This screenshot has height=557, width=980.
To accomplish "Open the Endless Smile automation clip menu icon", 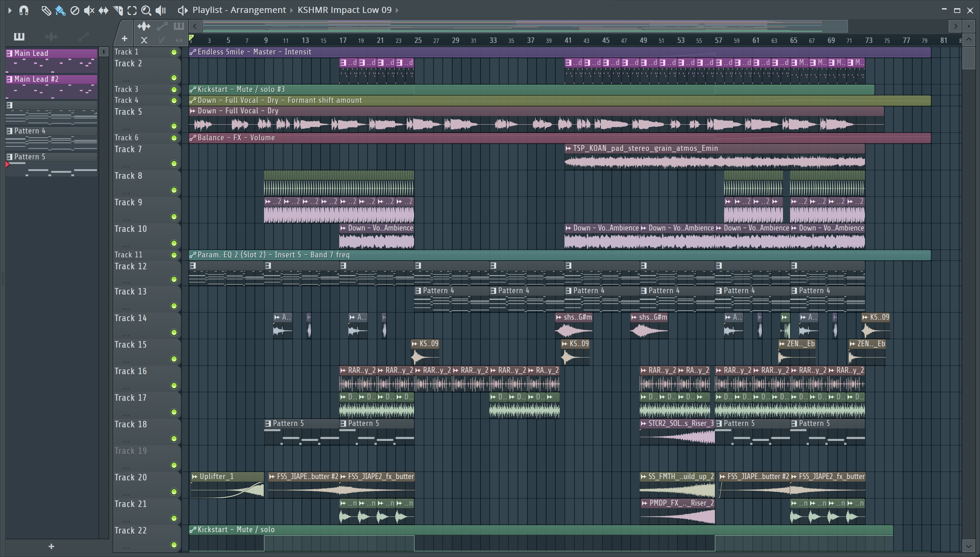I will [x=193, y=52].
